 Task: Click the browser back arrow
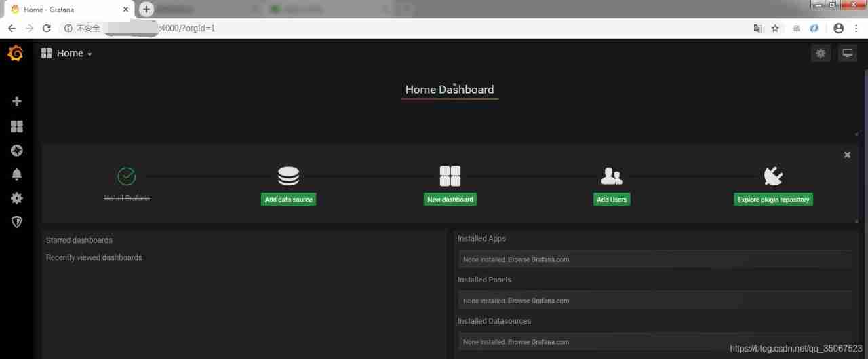(12, 28)
